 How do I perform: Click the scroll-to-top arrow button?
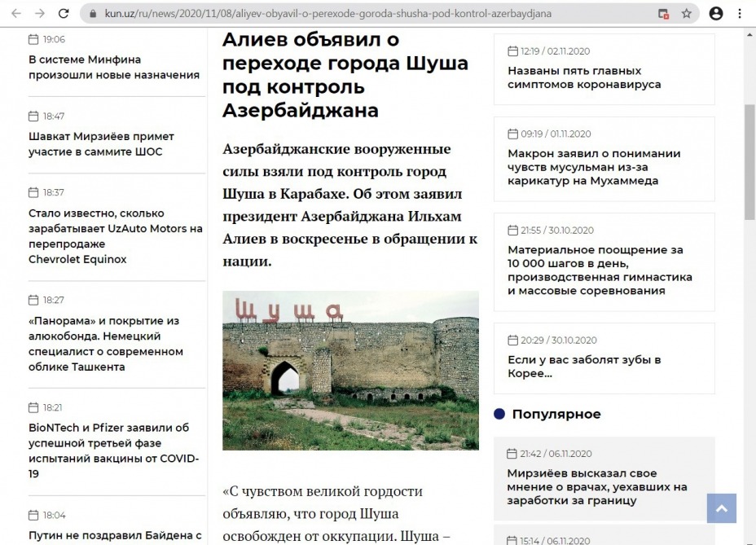click(721, 508)
